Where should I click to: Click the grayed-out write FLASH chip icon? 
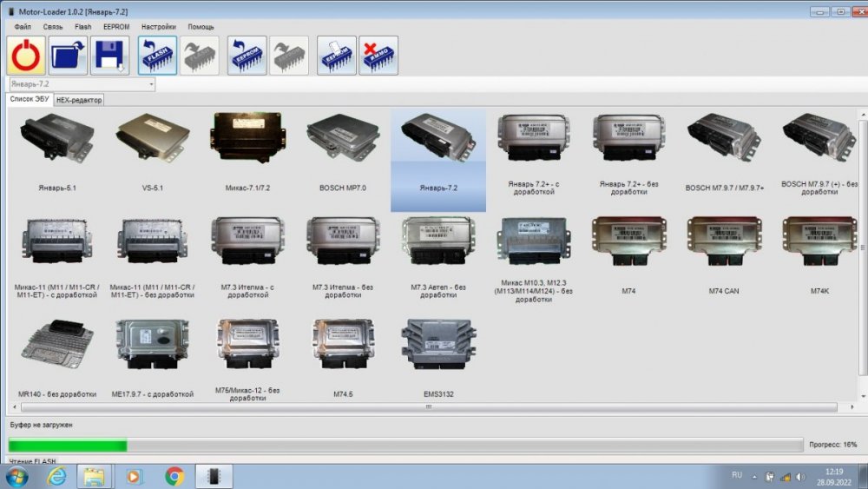200,56
